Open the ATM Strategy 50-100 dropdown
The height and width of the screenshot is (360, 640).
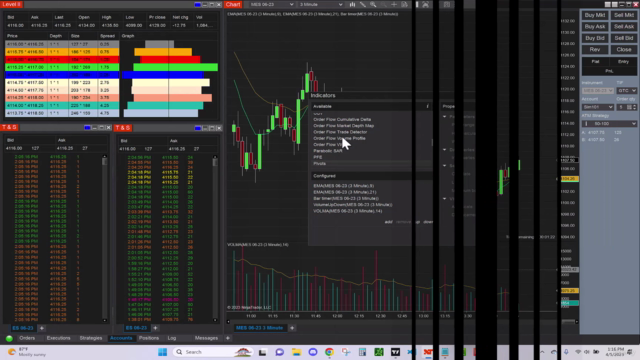[609, 124]
